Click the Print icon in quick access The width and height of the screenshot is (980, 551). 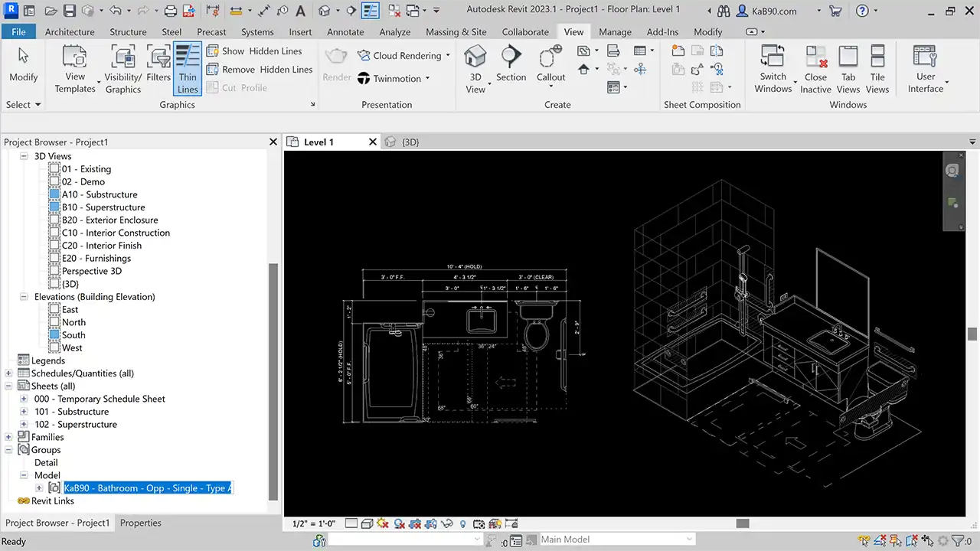pyautogui.click(x=170, y=11)
